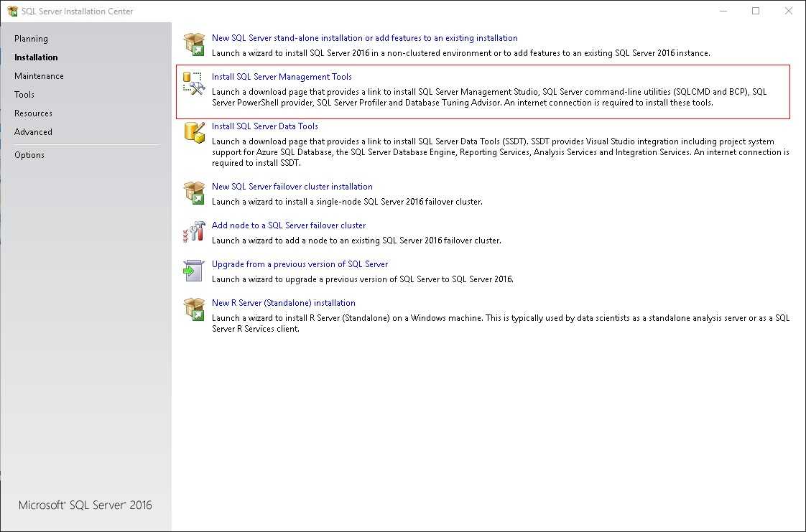Image resolution: width=806 pixels, height=532 pixels.
Task: Click the package icon beside failover cluster installation
Action: click(x=194, y=193)
